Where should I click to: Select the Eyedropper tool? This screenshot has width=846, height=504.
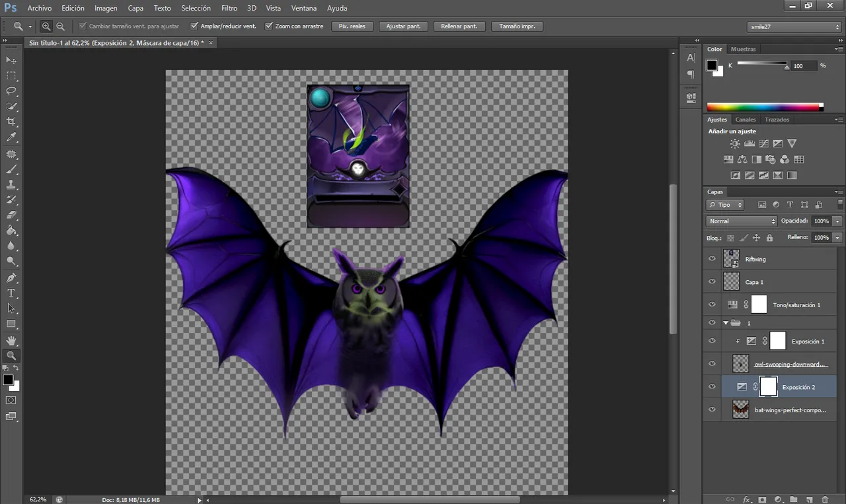click(x=11, y=137)
